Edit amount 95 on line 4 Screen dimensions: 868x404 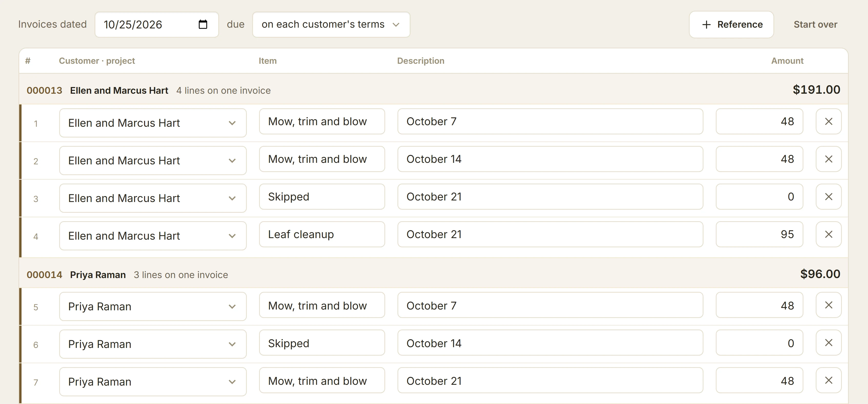coord(760,235)
